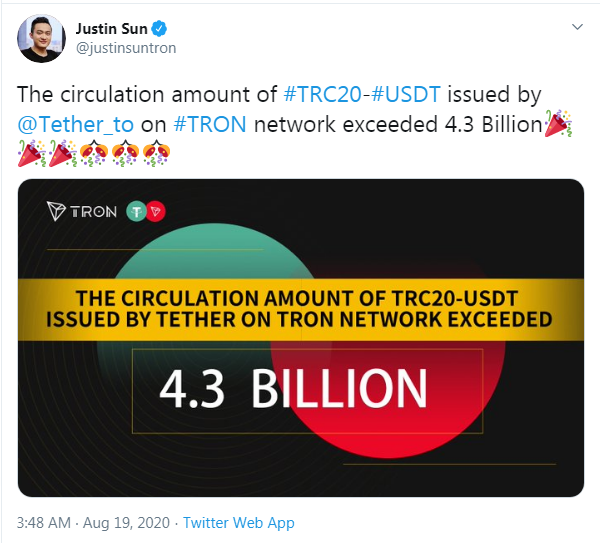The image size is (600, 543).
Task: Follow the #USDT hashtag link
Action: click(406, 94)
